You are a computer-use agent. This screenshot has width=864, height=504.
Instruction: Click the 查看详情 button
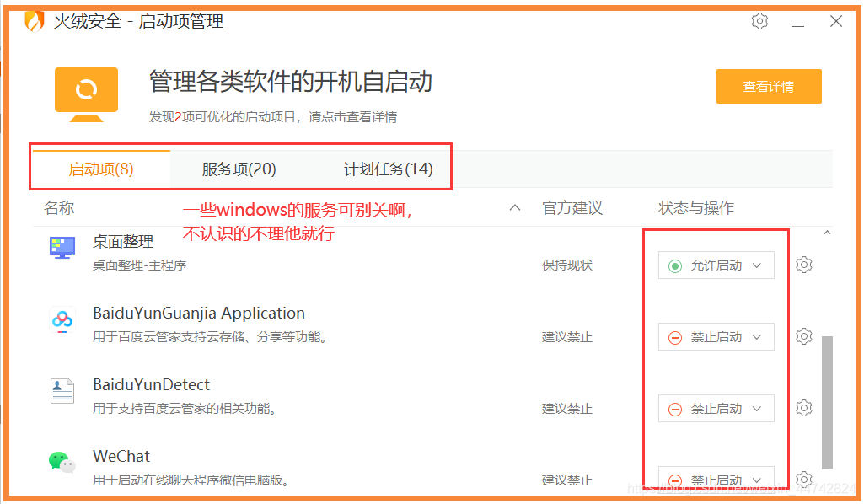point(769,87)
